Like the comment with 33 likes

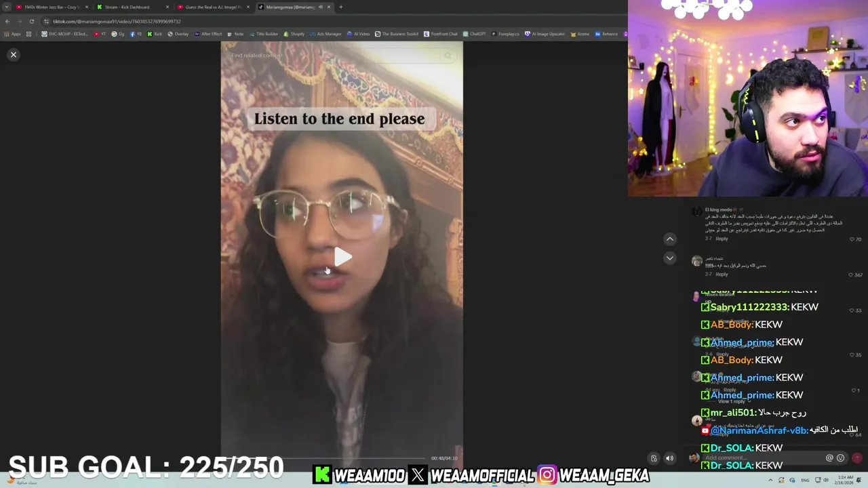click(x=851, y=310)
